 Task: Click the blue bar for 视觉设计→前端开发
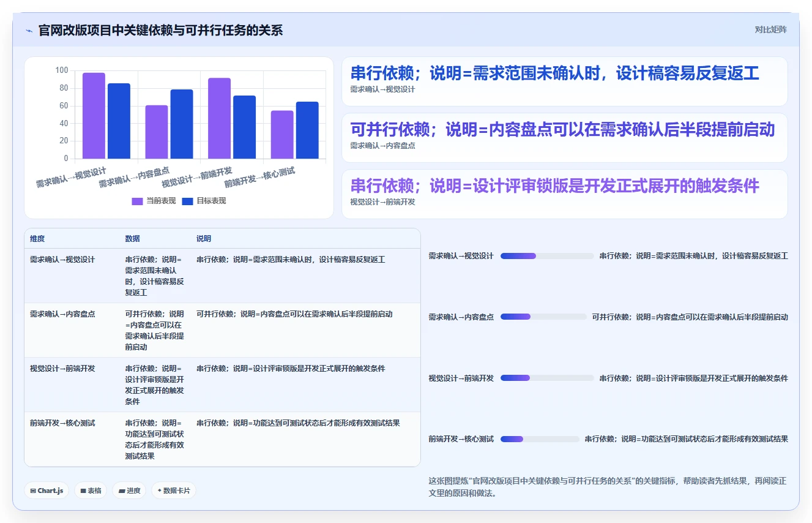click(x=244, y=127)
